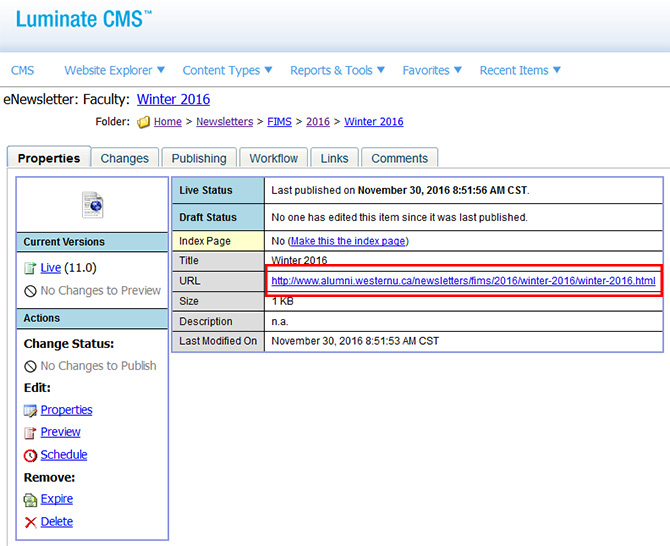Navigate to FIMS folder in breadcrumb

(281, 122)
